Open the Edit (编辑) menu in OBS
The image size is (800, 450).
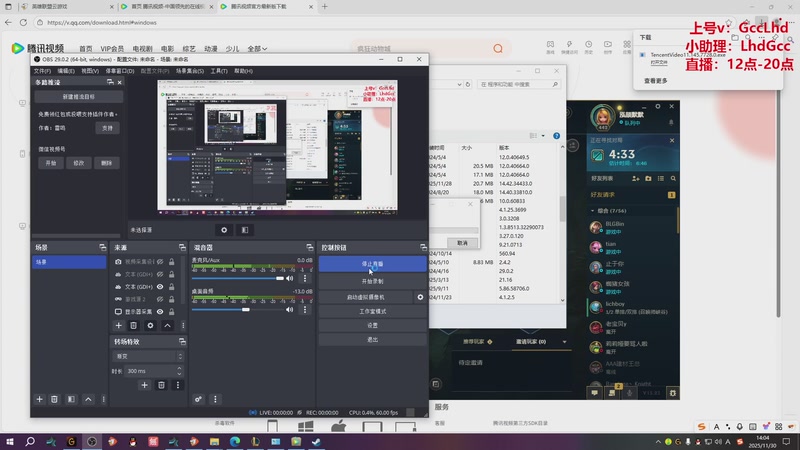click(x=66, y=71)
